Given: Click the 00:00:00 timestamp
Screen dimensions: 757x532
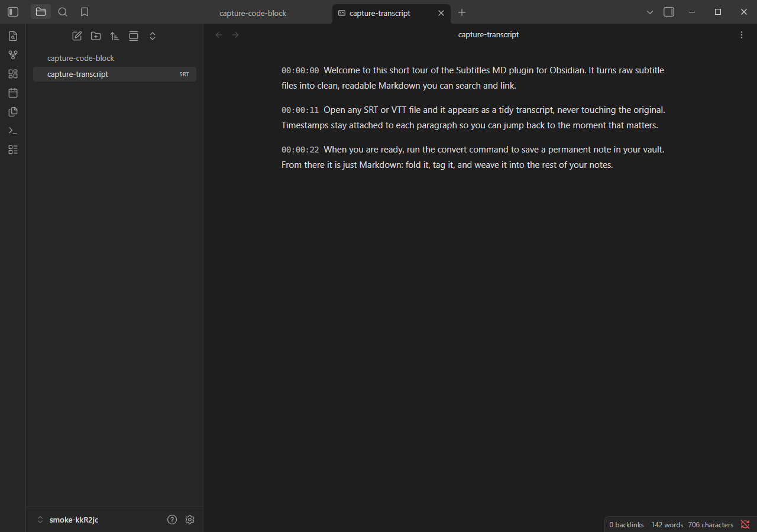Looking at the screenshot, I should tap(300, 70).
